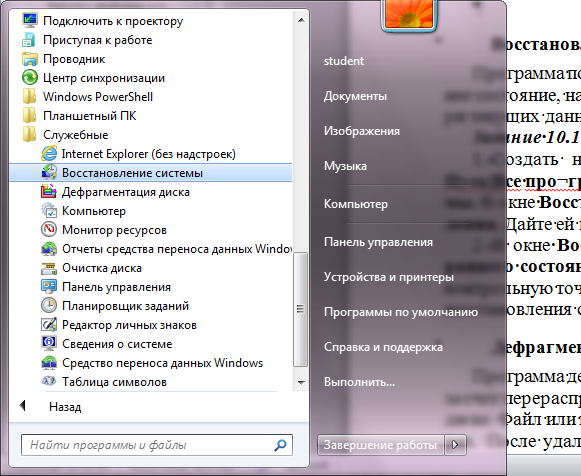Click the user account flower picture
The image size is (581, 476).
[409, 14]
